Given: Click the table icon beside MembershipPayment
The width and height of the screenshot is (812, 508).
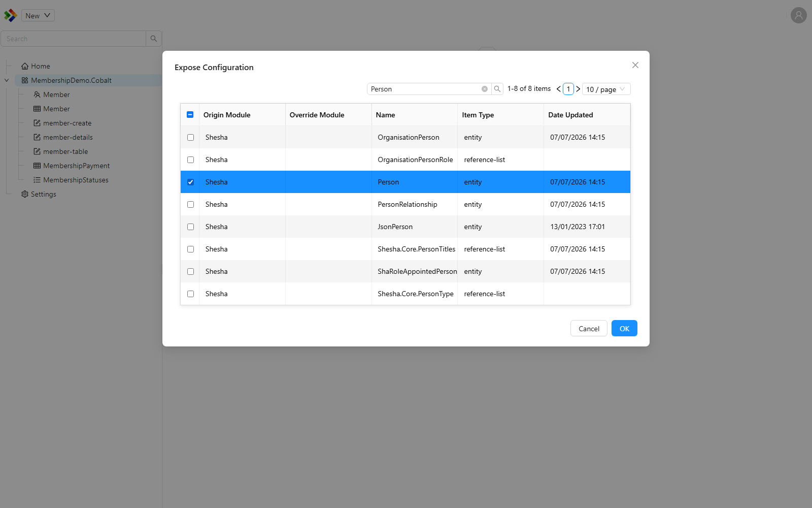Looking at the screenshot, I should tap(37, 166).
